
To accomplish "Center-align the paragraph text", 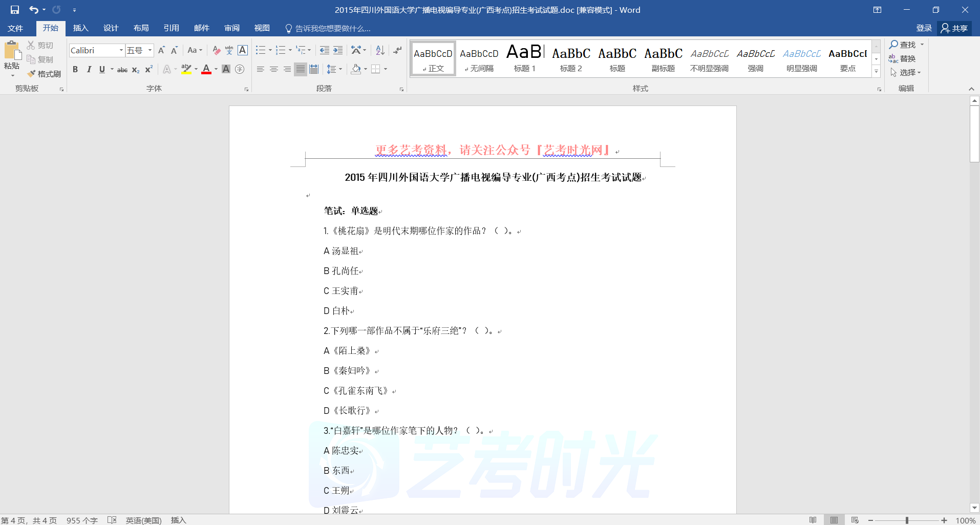I will click(x=274, y=69).
